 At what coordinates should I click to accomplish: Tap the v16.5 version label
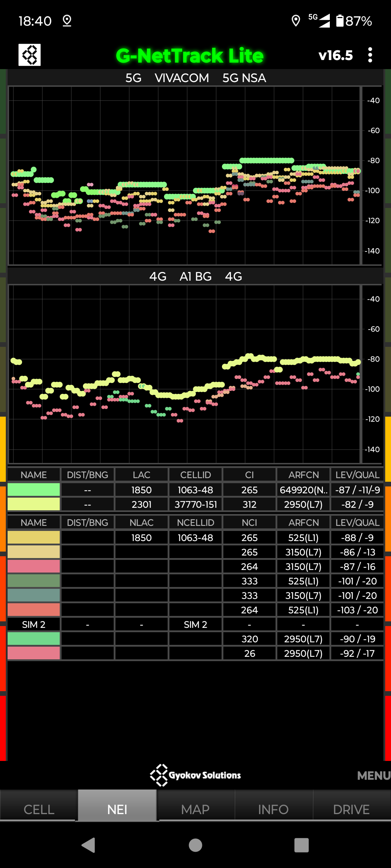(335, 55)
